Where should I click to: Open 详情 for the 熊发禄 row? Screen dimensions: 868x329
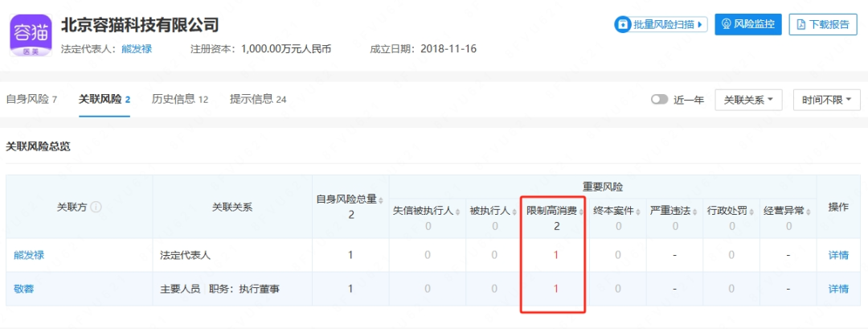coord(838,255)
